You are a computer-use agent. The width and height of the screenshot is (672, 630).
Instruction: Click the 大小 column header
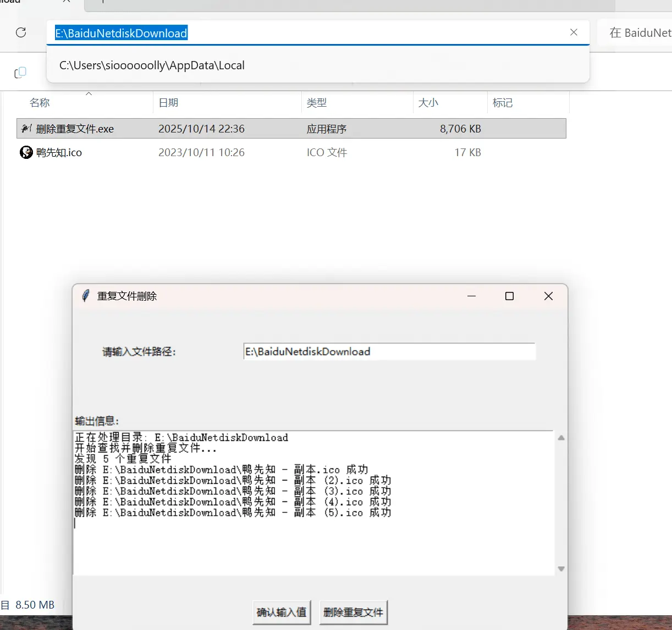click(428, 103)
